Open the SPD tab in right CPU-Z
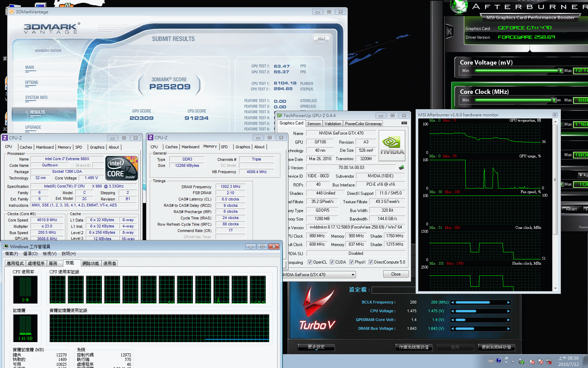Viewport: 588px width, 368px height. click(x=224, y=147)
